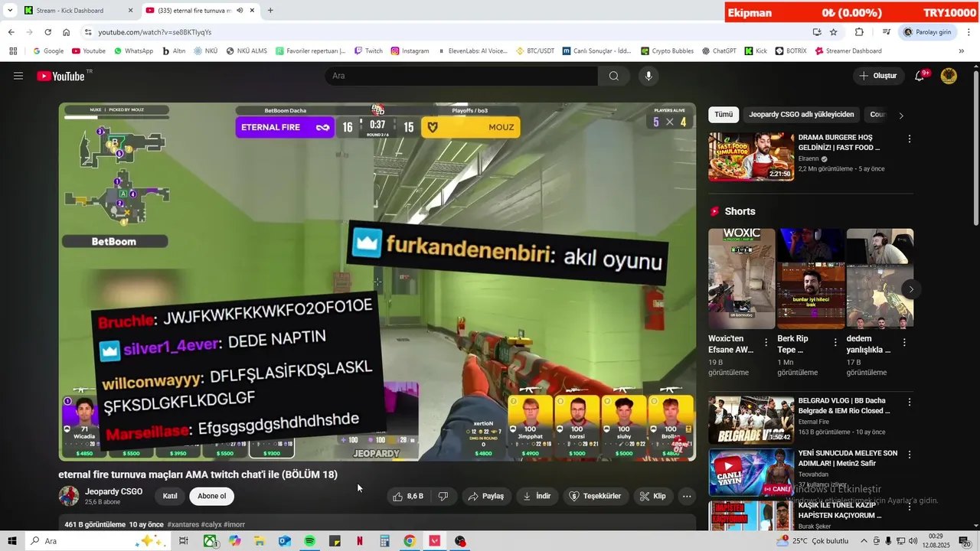Mute the YouTube tab audio

[240, 11]
